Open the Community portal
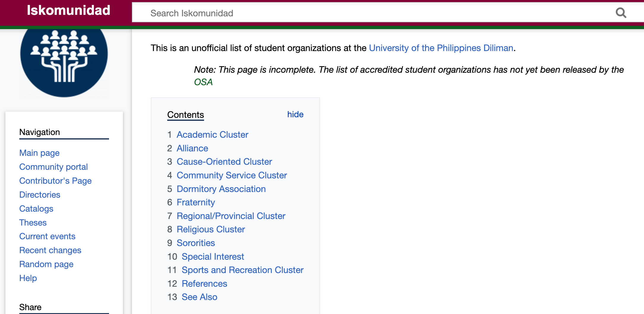Viewport: 644px width, 314px height. tap(53, 167)
